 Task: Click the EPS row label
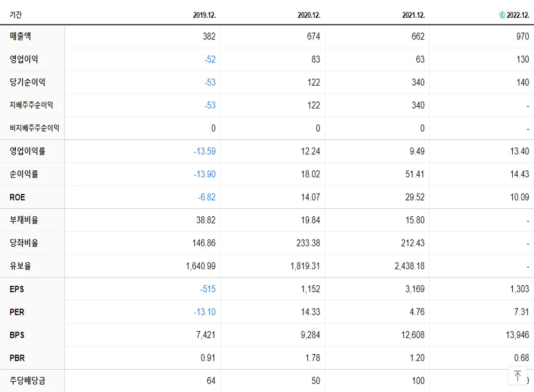pyautogui.click(x=17, y=289)
